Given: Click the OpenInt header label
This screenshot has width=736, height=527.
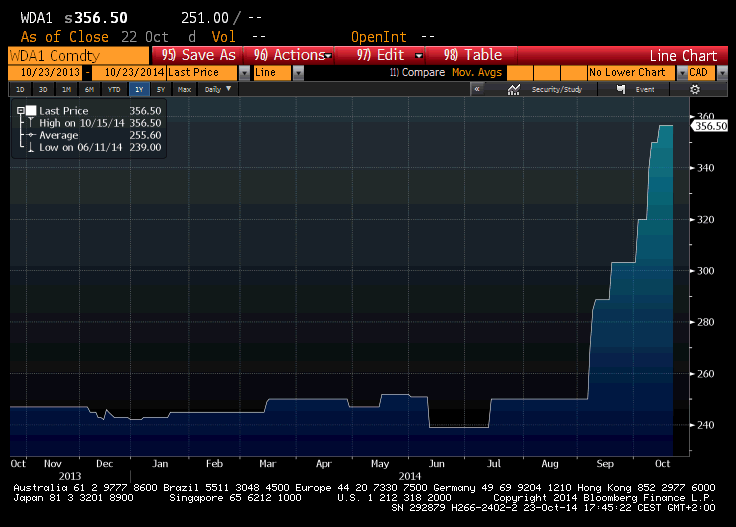Looking at the screenshot, I should [379, 37].
